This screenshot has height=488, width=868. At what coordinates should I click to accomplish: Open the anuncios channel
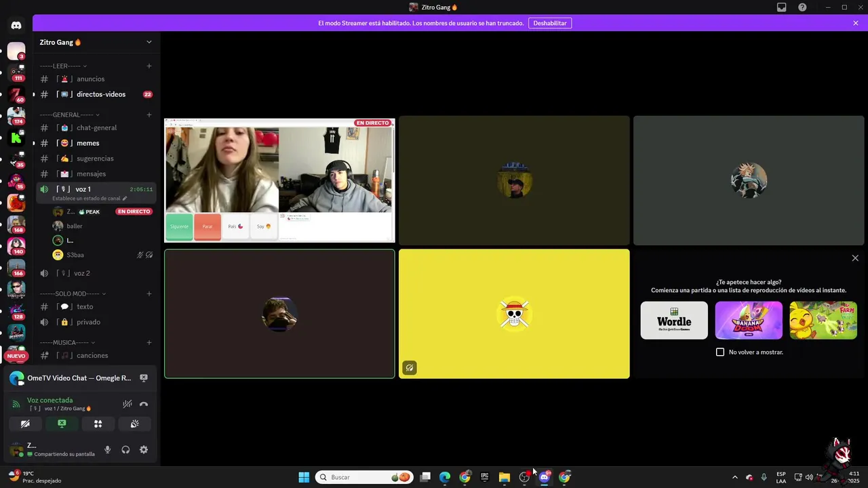(96, 79)
